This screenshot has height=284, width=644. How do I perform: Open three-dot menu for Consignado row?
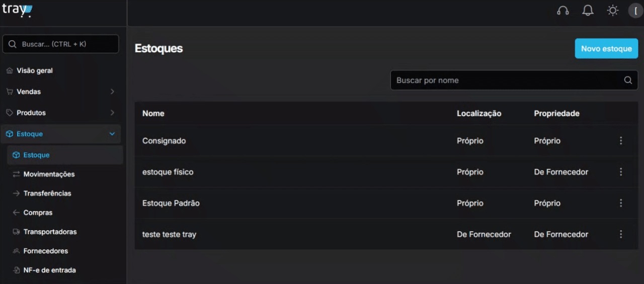pos(621,141)
